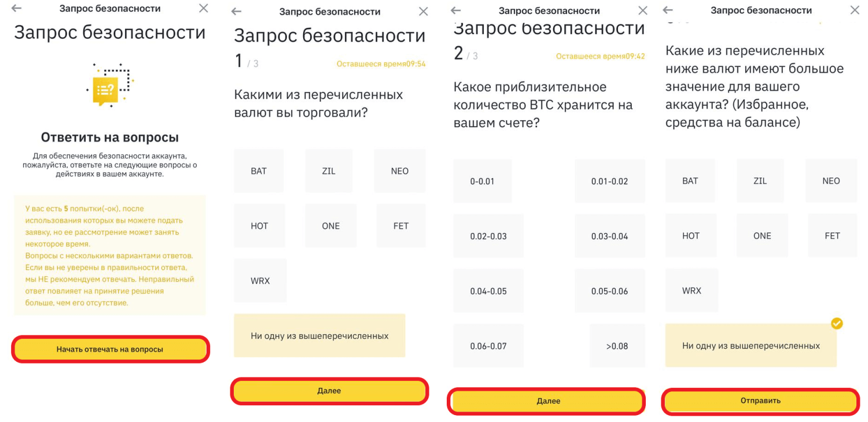Close the intro "Ответить на вопросы" screen
868x422 pixels.
204,8
